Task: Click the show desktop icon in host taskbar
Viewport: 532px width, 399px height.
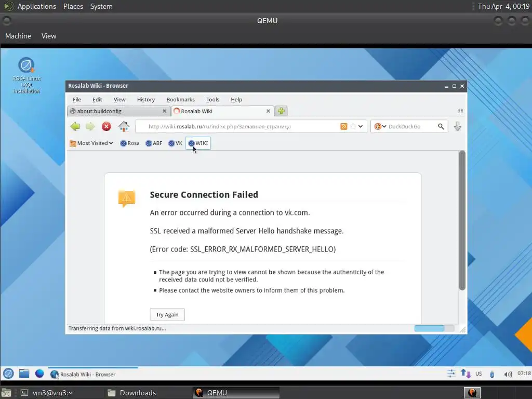Action: click(x=6, y=393)
